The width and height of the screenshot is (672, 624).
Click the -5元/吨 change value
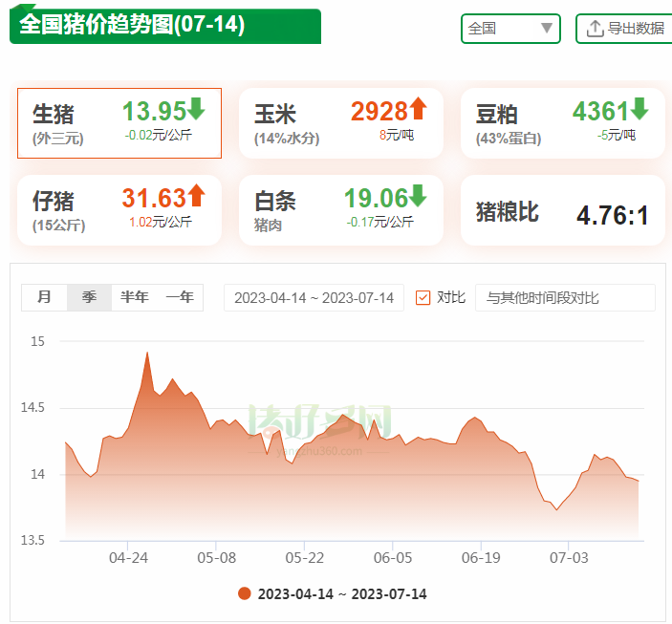617,136
